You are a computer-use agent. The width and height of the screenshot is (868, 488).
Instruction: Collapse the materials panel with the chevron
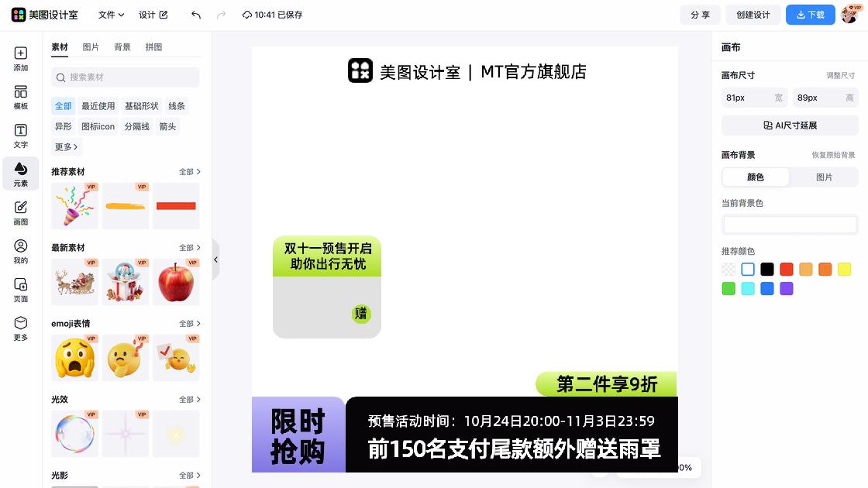click(x=215, y=259)
